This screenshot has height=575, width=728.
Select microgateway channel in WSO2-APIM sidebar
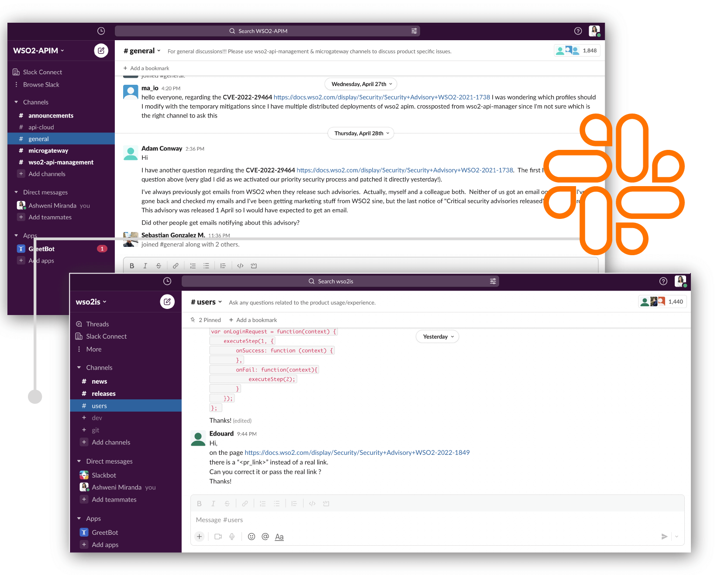click(x=61, y=151)
